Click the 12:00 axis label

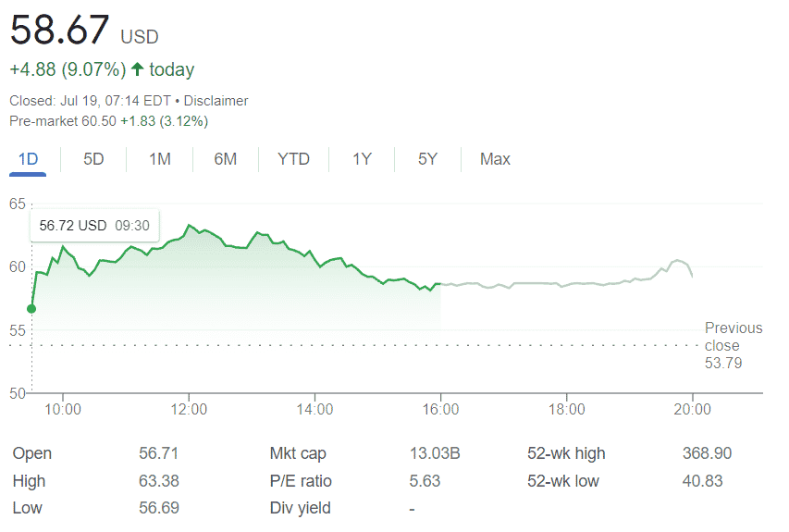point(189,409)
